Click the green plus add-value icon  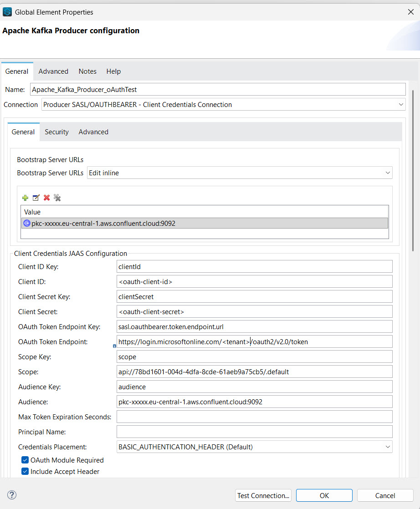tap(25, 198)
